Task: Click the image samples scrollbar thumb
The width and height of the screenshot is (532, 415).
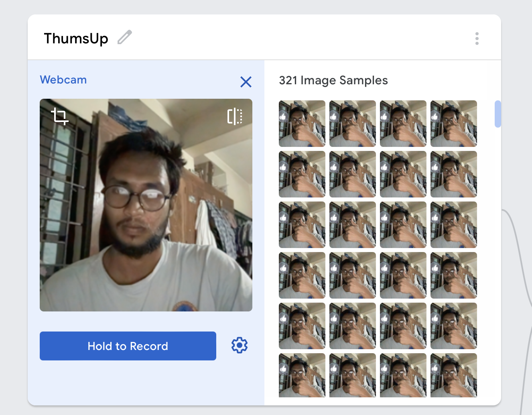Action: (x=498, y=114)
